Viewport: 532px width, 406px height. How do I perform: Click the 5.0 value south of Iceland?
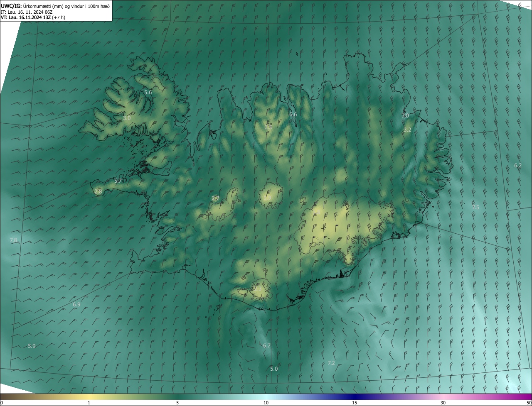(274, 369)
